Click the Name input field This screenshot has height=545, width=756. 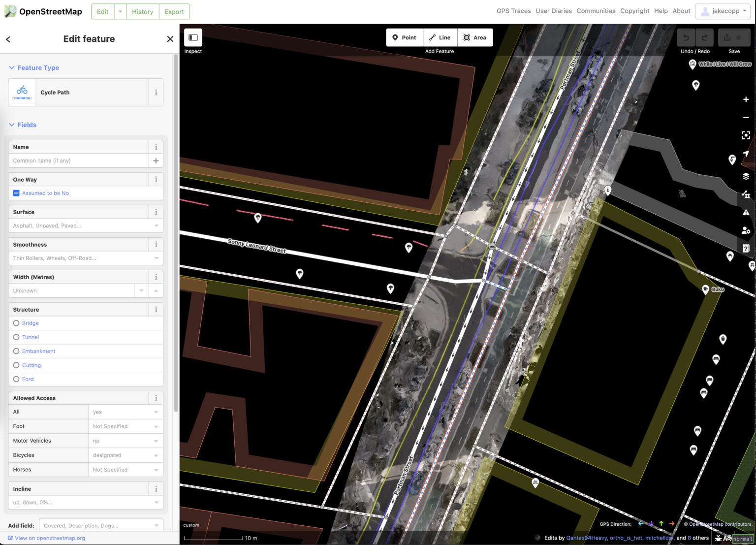(x=79, y=160)
